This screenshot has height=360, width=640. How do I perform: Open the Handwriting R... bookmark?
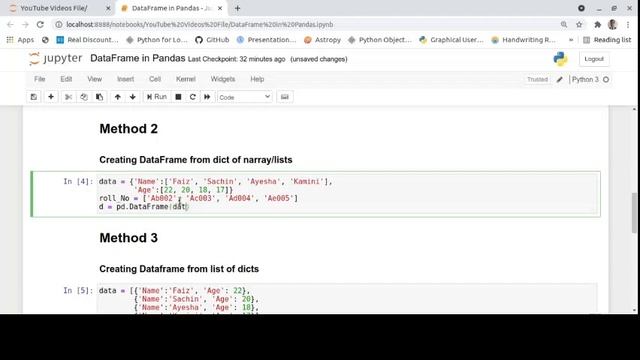tap(524, 40)
